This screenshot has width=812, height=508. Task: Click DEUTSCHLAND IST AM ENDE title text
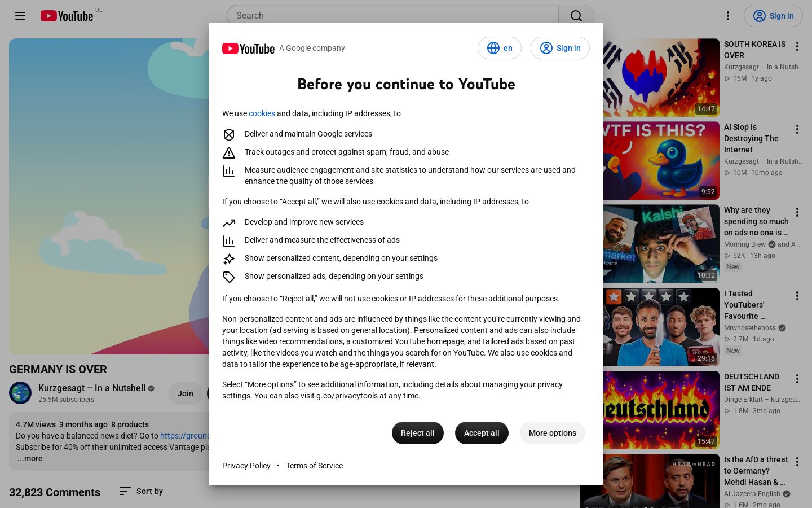point(752,382)
